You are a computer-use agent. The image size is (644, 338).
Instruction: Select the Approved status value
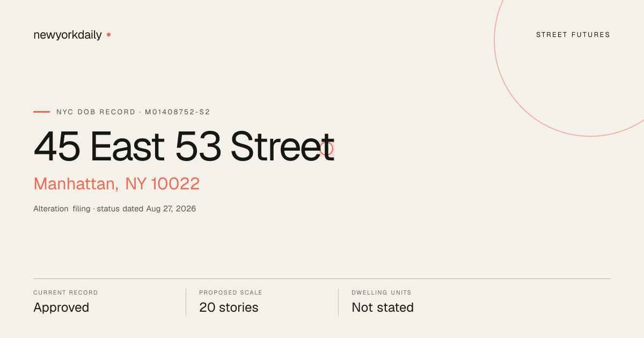pyautogui.click(x=61, y=308)
